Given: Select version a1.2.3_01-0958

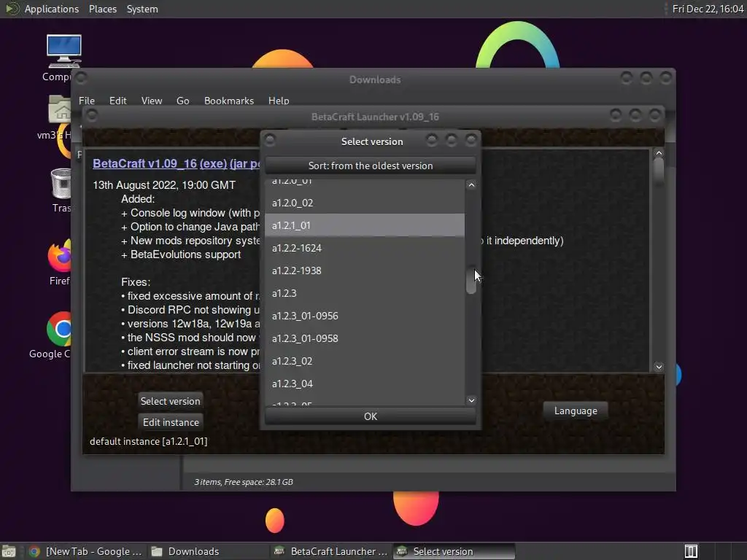Looking at the screenshot, I should 365,338.
